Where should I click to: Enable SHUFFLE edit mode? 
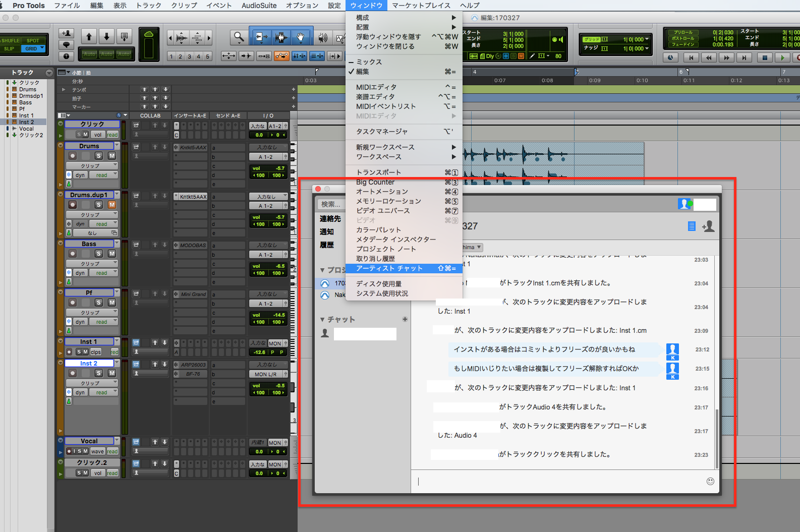click(10, 40)
